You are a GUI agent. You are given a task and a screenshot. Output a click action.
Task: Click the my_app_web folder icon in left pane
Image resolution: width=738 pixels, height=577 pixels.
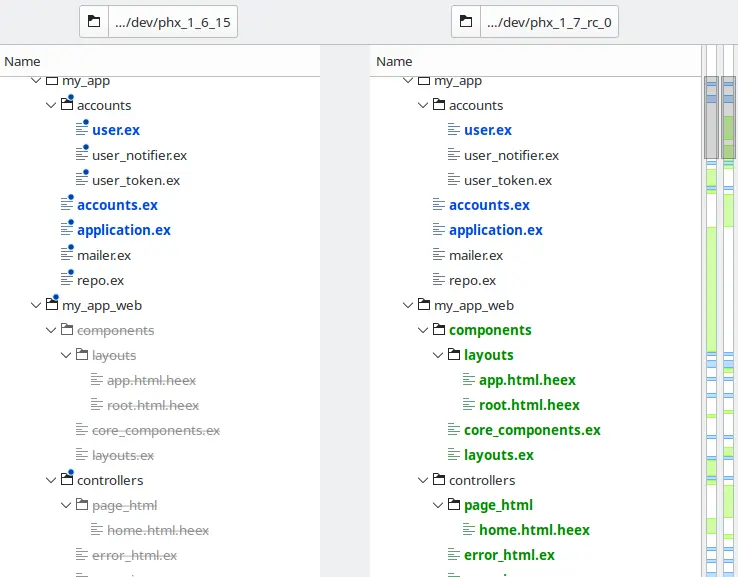53,305
